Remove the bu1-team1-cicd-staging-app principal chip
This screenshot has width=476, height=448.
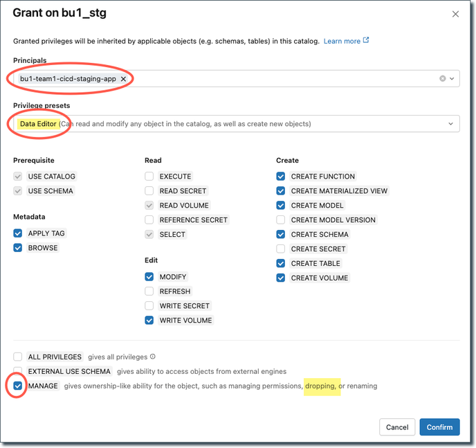click(x=123, y=79)
